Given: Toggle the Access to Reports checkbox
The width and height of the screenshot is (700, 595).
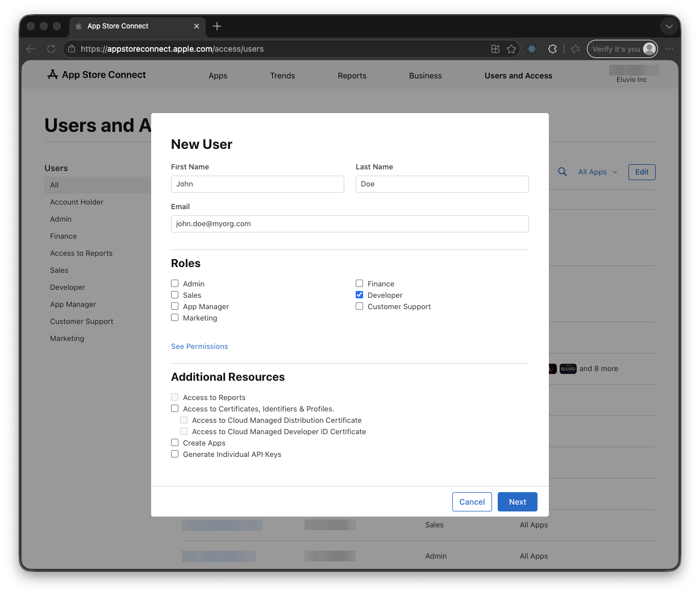Looking at the screenshot, I should click(175, 397).
